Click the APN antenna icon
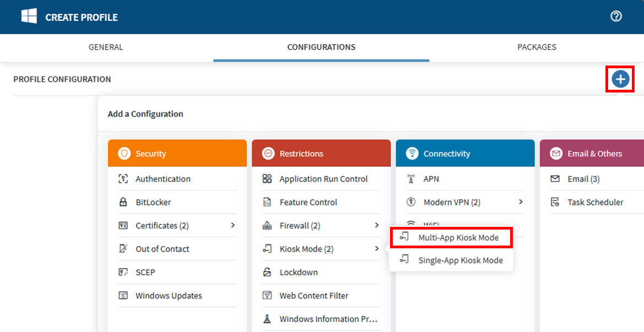The height and width of the screenshot is (332, 644). click(411, 179)
